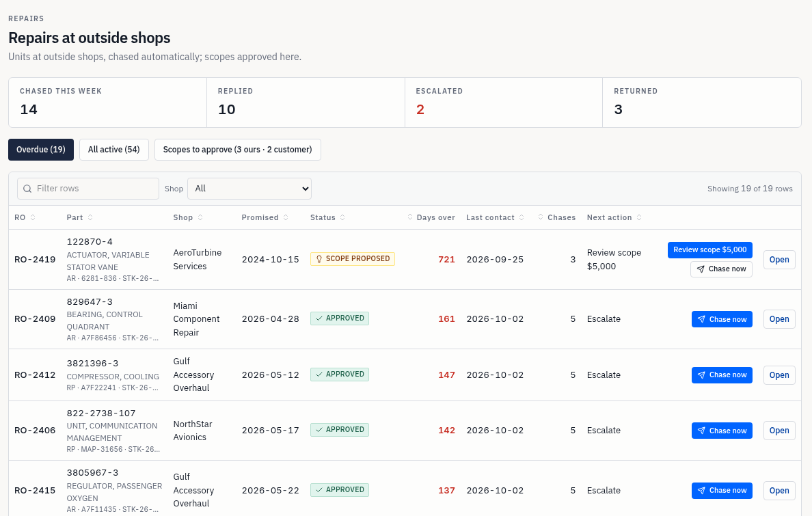Click checkmark icon in RO-2412 APPROVED badge
812x516 pixels.
coord(319,375)
